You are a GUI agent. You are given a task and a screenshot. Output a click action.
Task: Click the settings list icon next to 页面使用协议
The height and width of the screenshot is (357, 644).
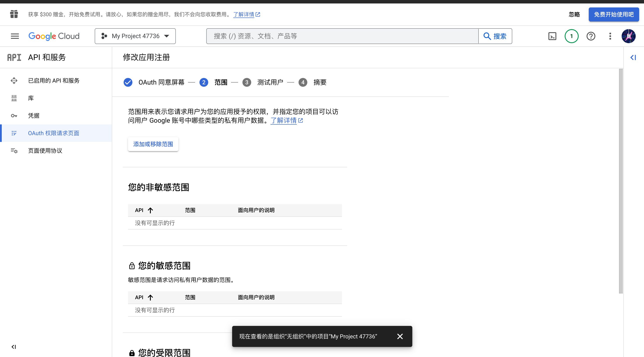14,151
